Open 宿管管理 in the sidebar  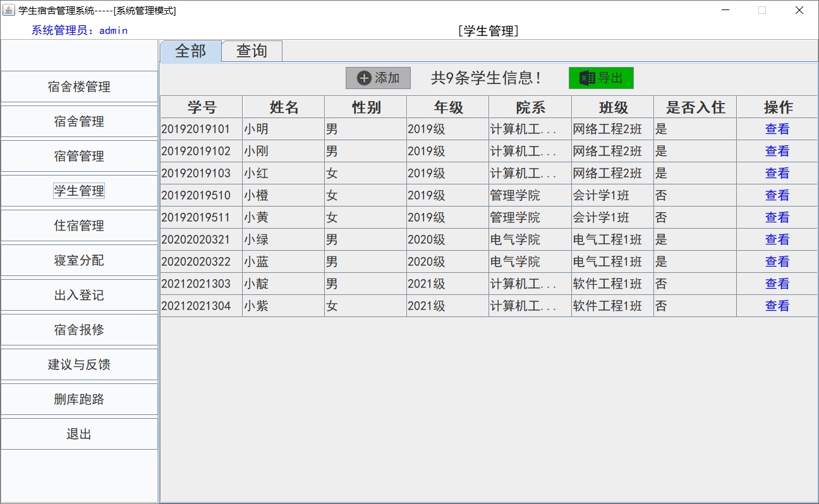click(x=79, y=157)
